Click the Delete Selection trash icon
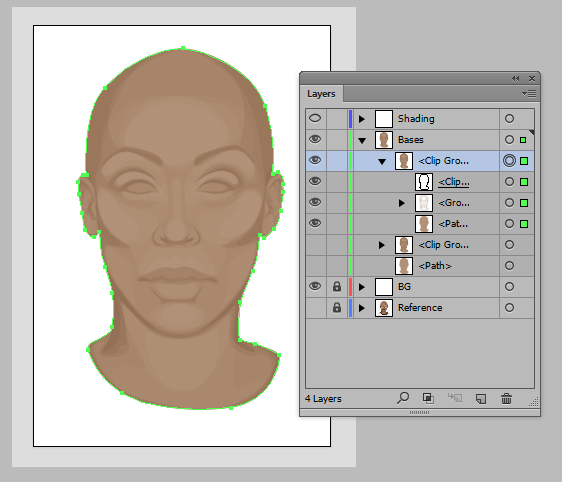The width and height of the screenshot is (562, 482). point(506,398)
